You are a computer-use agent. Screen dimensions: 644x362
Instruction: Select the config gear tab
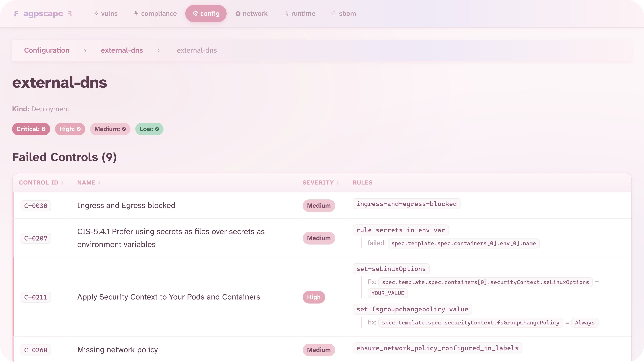click(x=206, y=13)
